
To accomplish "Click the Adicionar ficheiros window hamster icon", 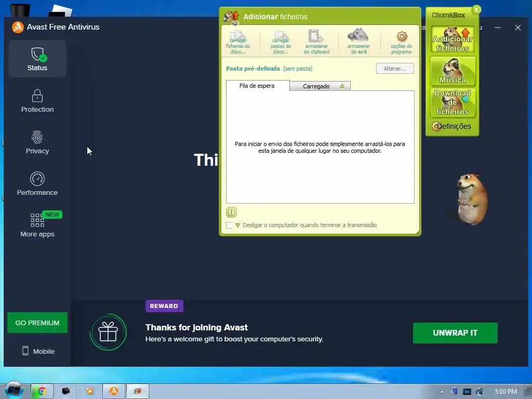I will point(231,17).
